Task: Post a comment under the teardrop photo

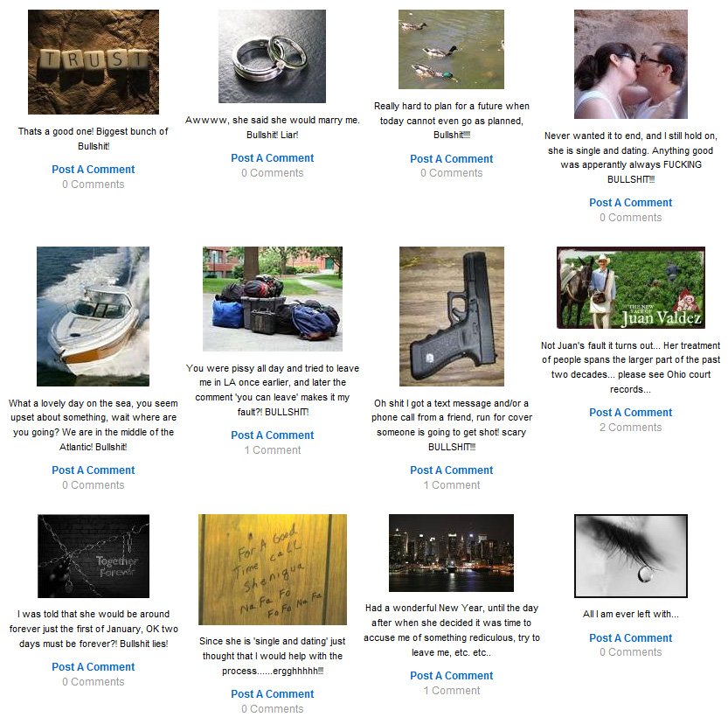Action: pyautogui.click(x=630, y=638)
